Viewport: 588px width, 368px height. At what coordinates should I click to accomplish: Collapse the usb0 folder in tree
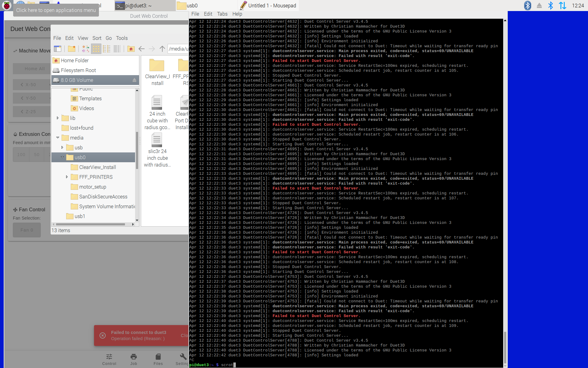click(62, 157)
